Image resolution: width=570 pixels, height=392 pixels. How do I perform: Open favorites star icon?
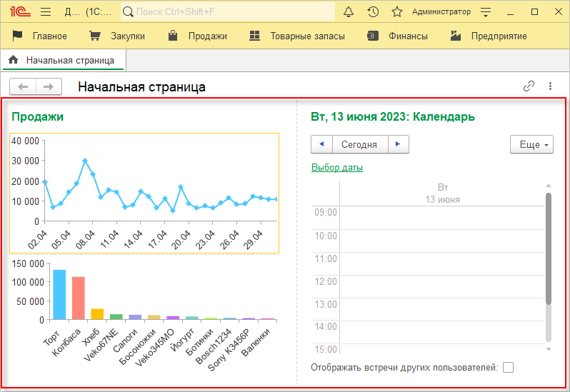coord(397,12)
